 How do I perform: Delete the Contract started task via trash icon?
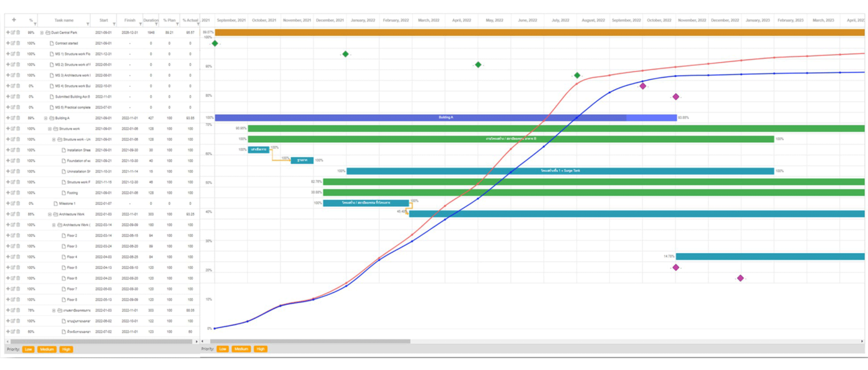18,43
